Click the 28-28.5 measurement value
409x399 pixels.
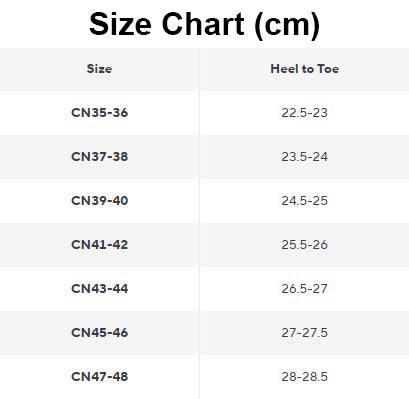[305, 377]
